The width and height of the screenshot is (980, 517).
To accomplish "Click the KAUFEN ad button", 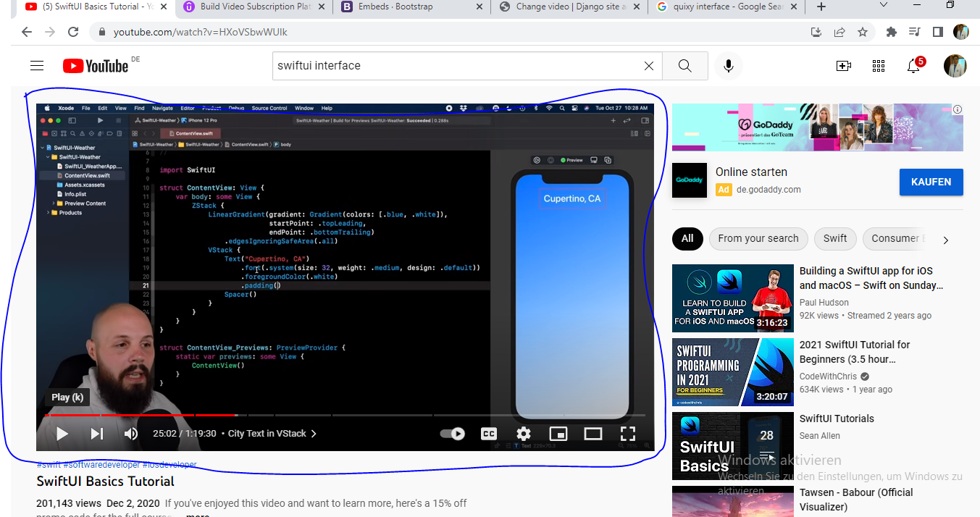I will (x=931, y=182).
